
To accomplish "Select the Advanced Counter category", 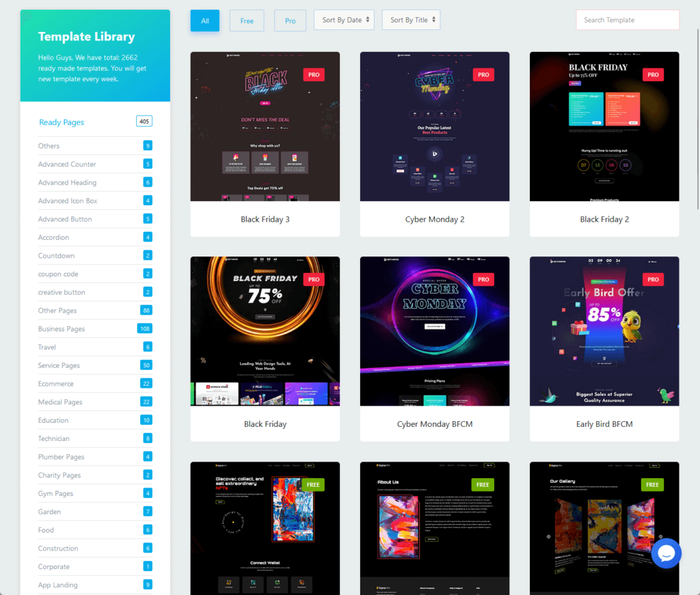I will tap(94, 164).
